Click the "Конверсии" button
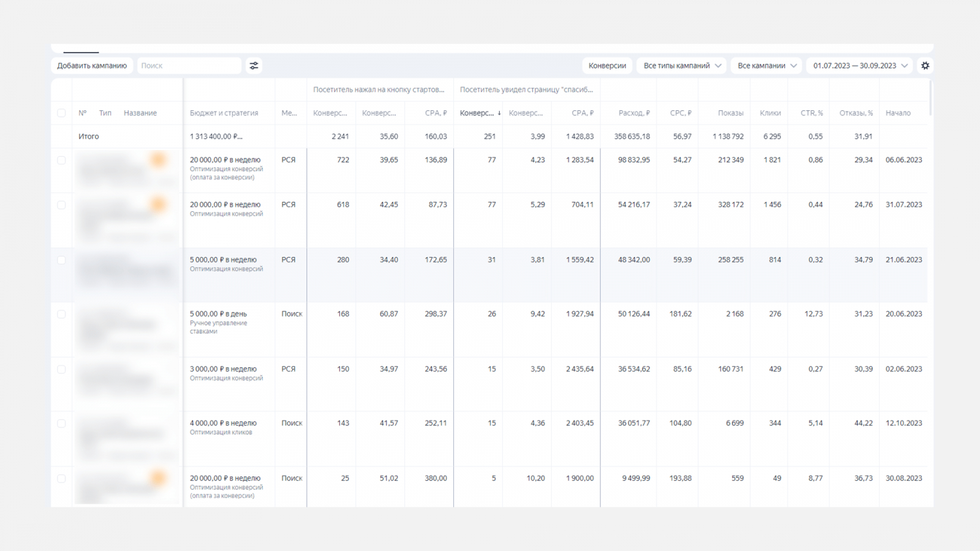 click(x=607, y=66)
